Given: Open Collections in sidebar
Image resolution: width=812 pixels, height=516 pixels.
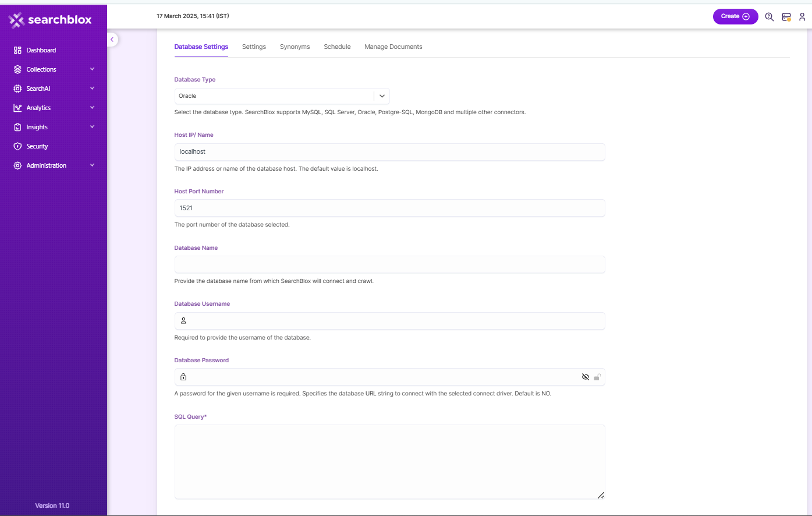Looking at the screenshot, I should click(x=41, y=69).
